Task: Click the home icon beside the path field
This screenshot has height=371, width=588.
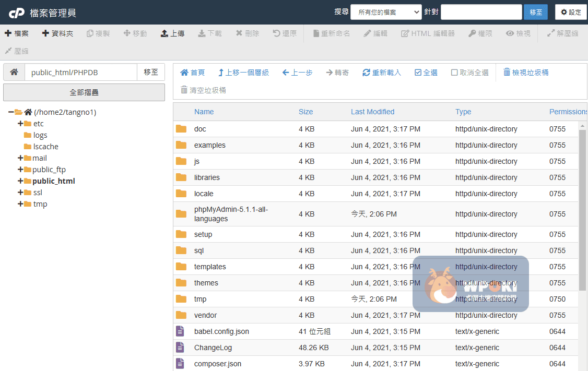Action: [x=14, y=73]
